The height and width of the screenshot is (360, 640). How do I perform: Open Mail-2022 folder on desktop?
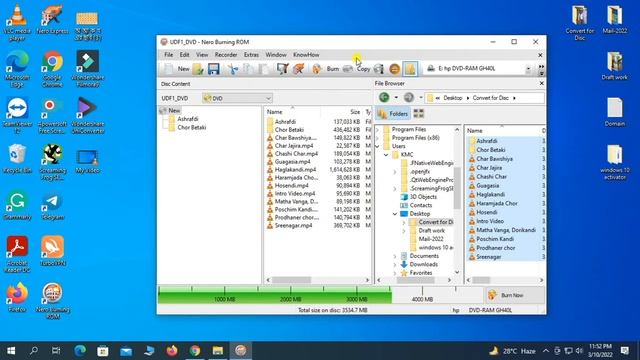click(614, 20)
